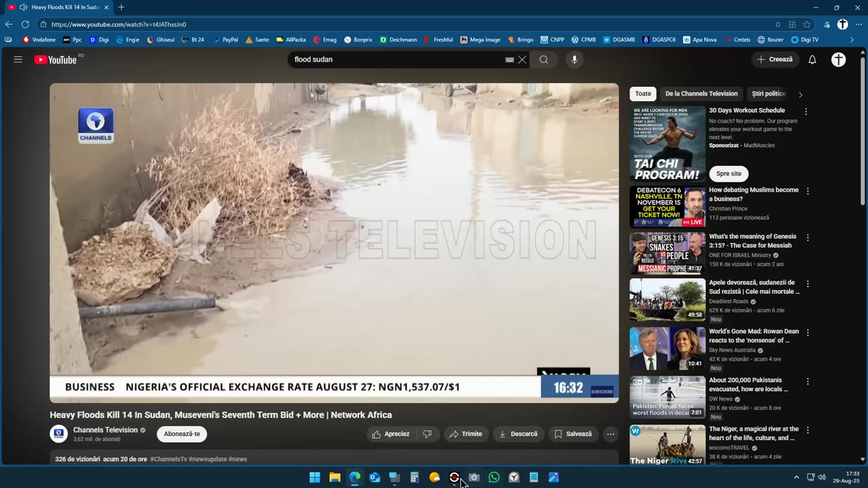Click in the 'flood sudan' search field
This screenshot has height=488, width=868.
[x=397, y=60]
